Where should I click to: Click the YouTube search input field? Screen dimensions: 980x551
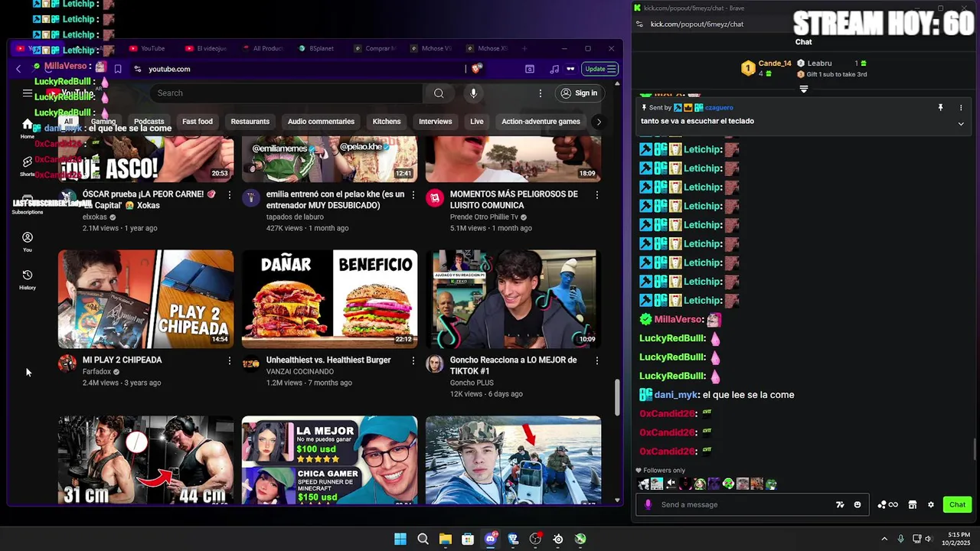(x=286, y=93)
